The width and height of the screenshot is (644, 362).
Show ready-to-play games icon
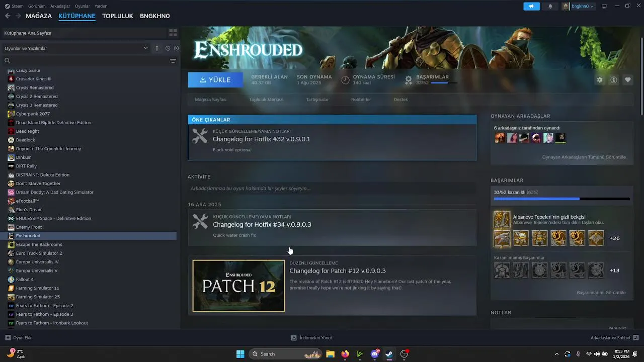pyautogui.click(x=177, y=48)
